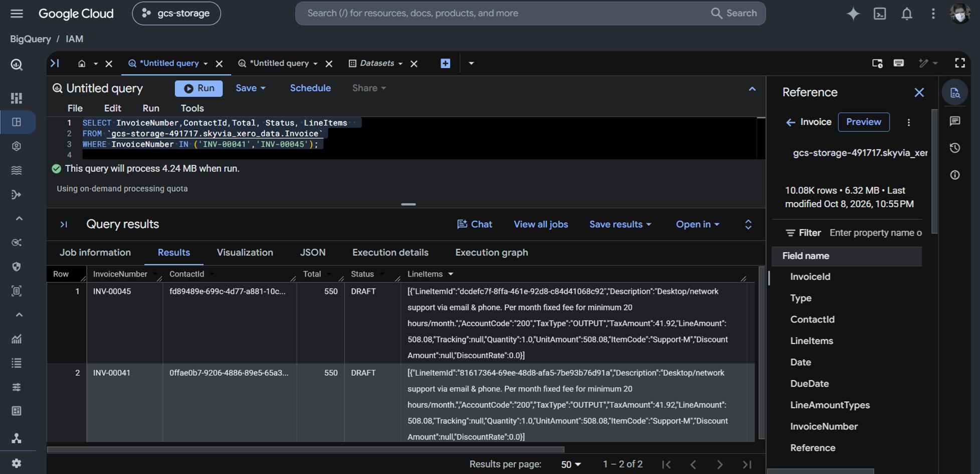Switch to the Job information tab

(95, 253)
